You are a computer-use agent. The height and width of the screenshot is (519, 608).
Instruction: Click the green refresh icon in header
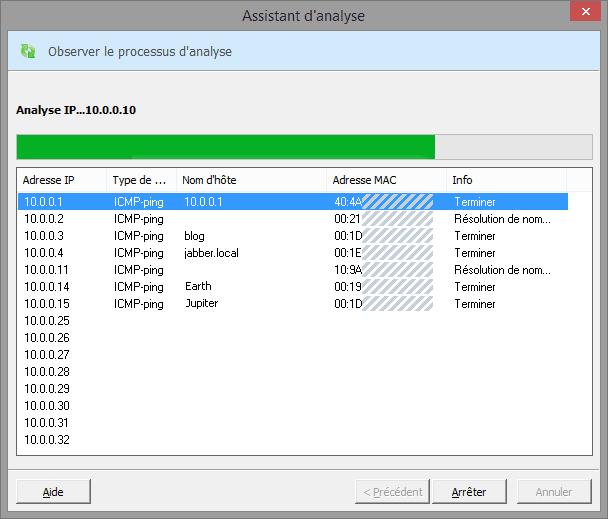28,51
